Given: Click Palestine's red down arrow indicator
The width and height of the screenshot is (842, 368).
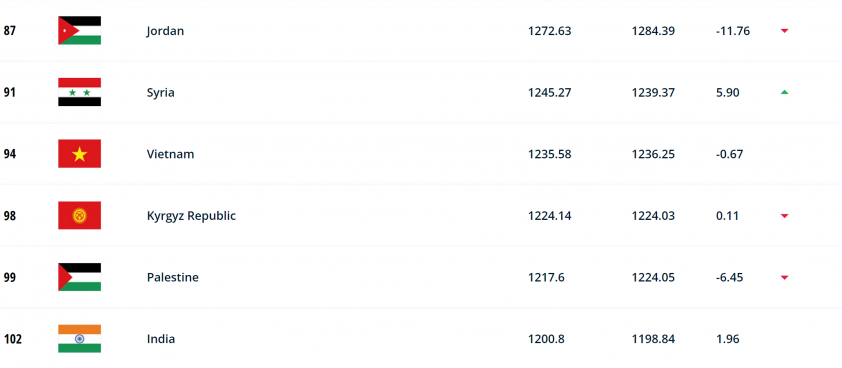Looking at the screenshot, I should tap(785, 278).
